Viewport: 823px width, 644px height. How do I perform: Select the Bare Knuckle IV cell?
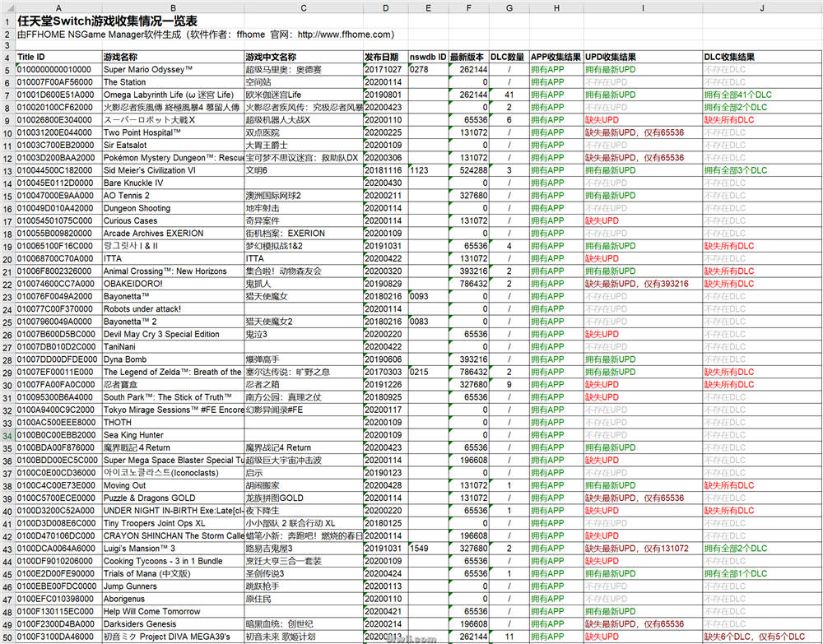[x=173, y=183]
